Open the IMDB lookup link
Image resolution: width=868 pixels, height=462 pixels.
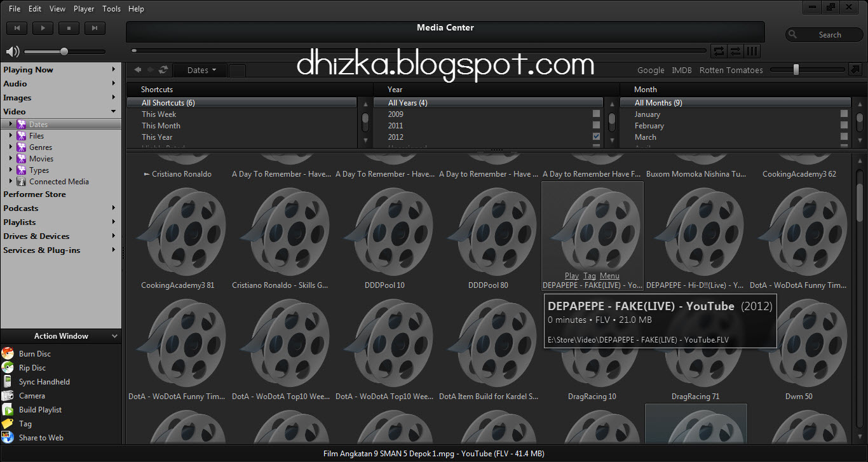pos(682,71)
